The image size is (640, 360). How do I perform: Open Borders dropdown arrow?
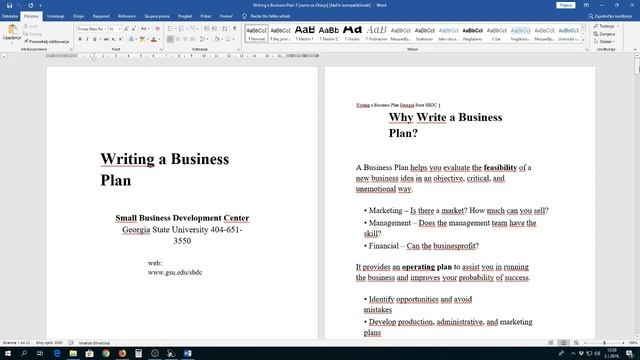234,40
